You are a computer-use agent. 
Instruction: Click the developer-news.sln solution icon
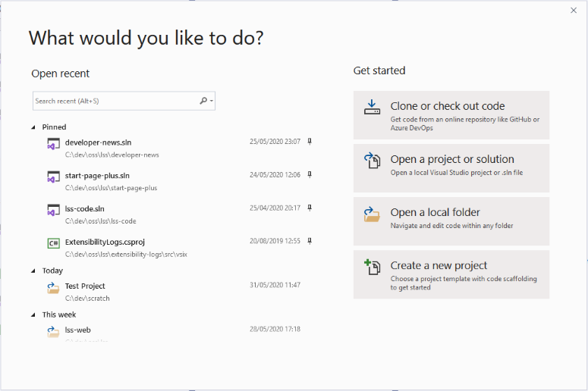(x=53, y=144)
